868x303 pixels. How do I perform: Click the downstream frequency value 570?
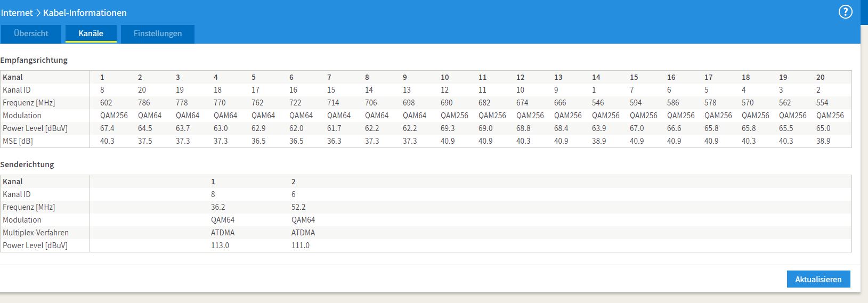click(748, 103)
